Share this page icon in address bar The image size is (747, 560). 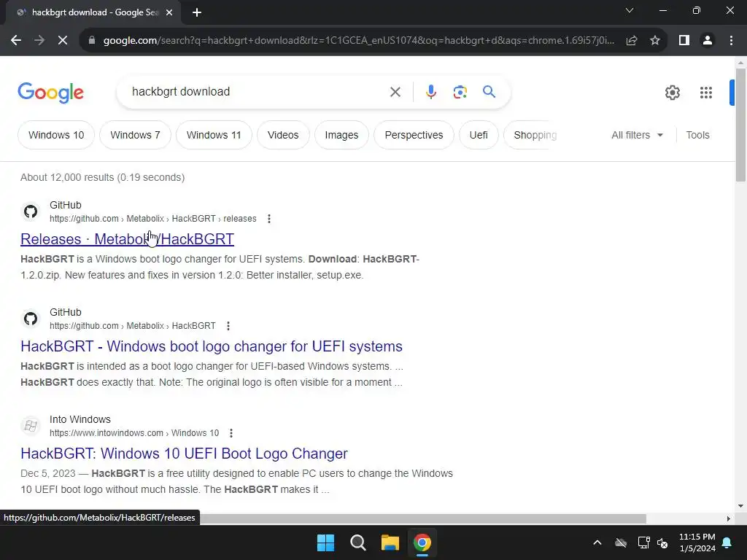pos(632,41)
